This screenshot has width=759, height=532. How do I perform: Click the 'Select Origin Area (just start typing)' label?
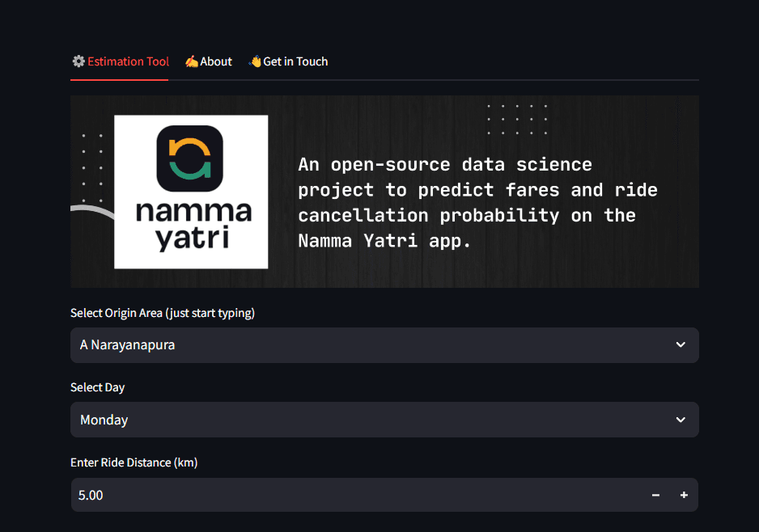pyautogui.click(x=163, y=313)
